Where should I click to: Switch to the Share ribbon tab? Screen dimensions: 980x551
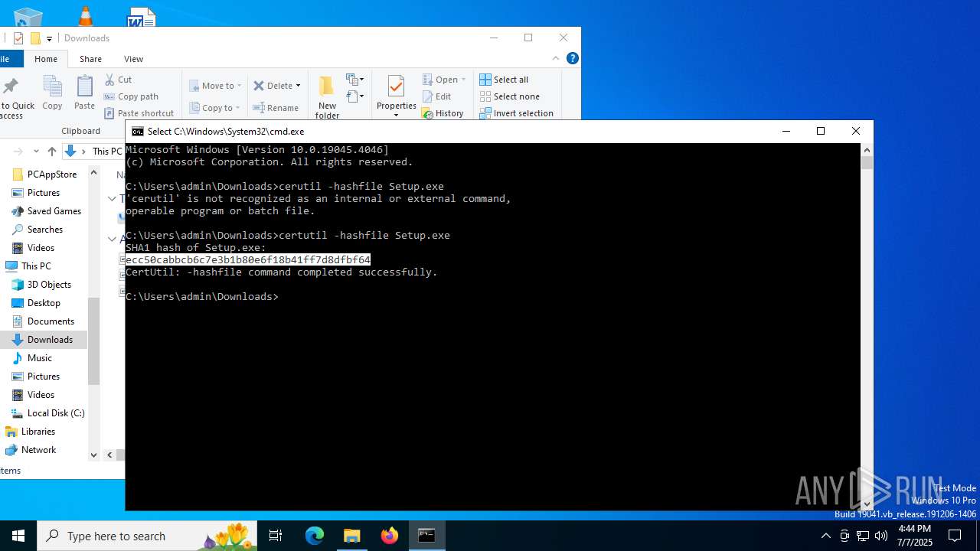pyautogui.click(x=90, y=59)
